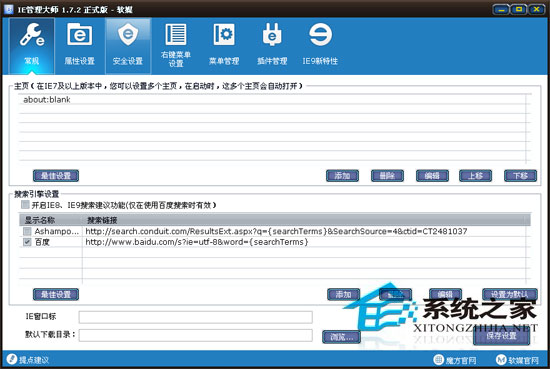Click 设置为默认 button
The height and width of the screenshot is (369, 550).
coord(510,294)
